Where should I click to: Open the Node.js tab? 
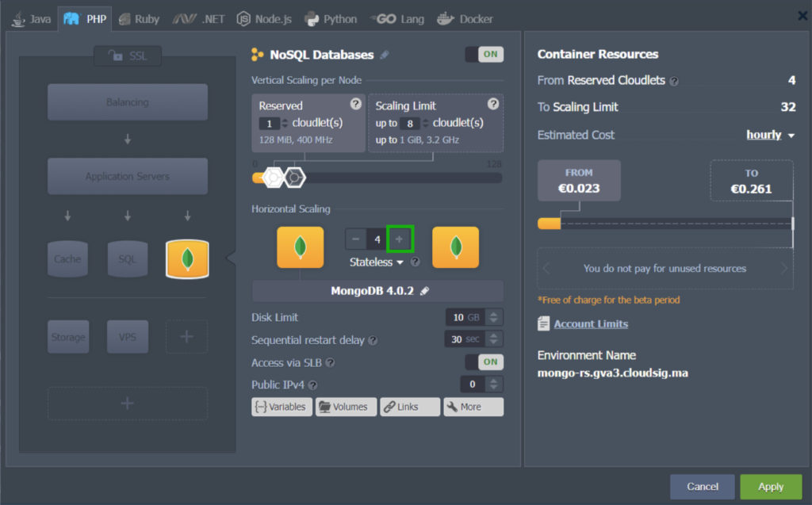[264, 19]
